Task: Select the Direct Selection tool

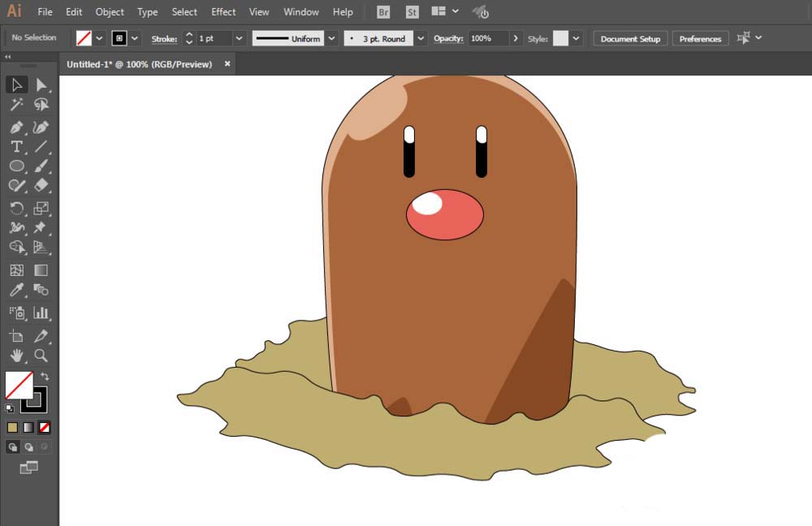Action: tap(41, 85)
